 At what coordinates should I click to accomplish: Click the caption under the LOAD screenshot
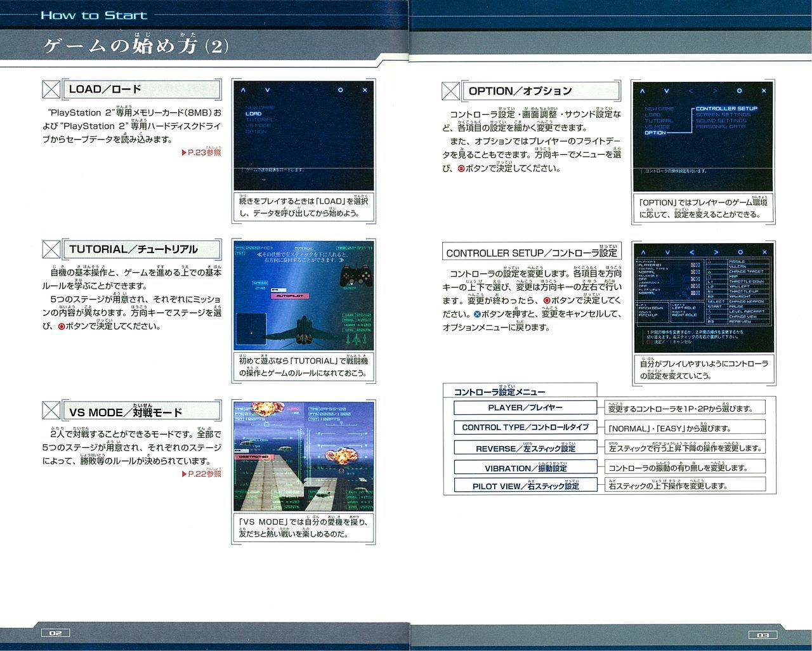pos(304,207)
